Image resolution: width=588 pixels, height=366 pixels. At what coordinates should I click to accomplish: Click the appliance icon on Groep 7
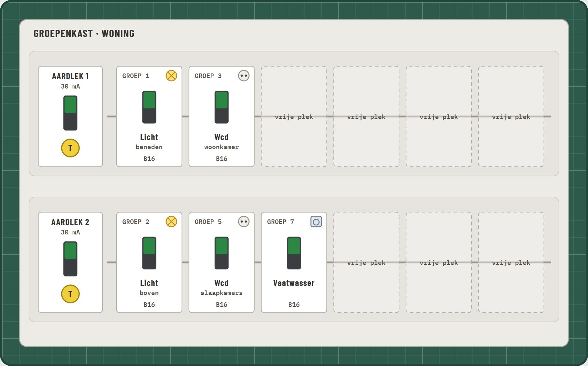tap(316, 221)
